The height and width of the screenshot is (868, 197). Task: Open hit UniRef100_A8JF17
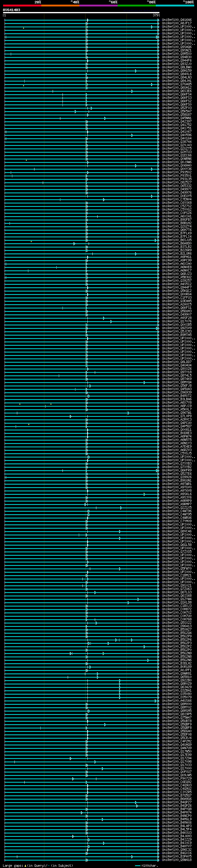pyautogui.click(x=177, y=23)
